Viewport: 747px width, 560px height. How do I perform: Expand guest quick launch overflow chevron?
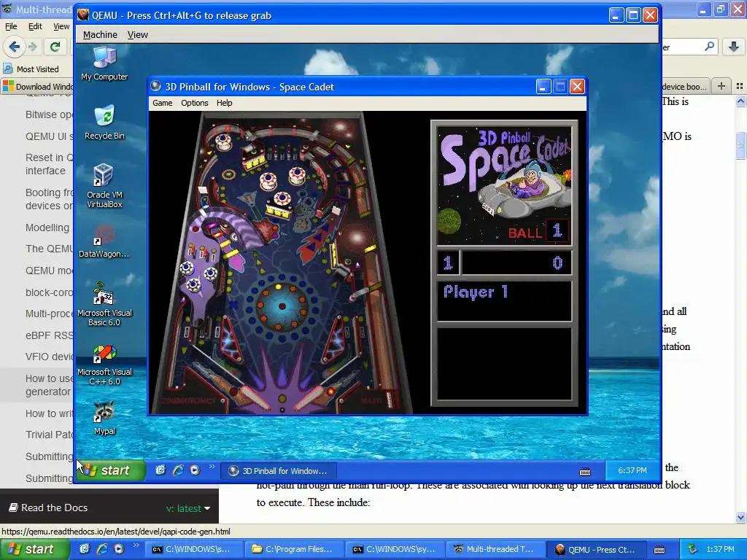(212, 467)
